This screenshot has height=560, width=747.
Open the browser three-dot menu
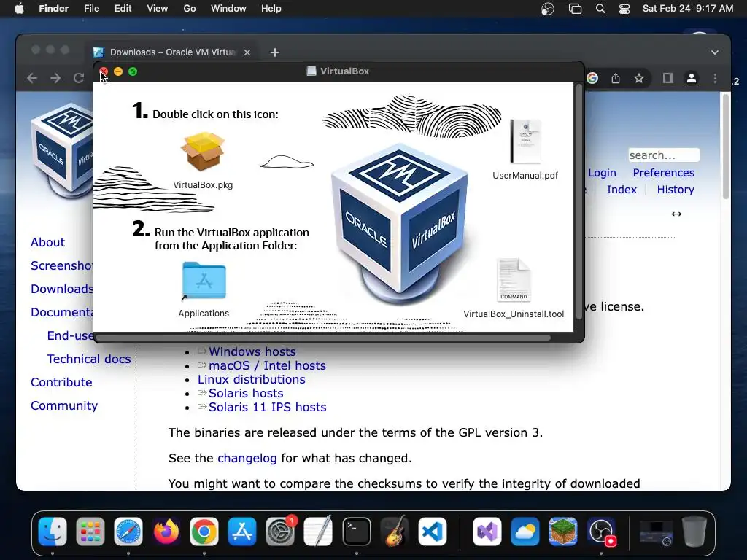point(715,78)
